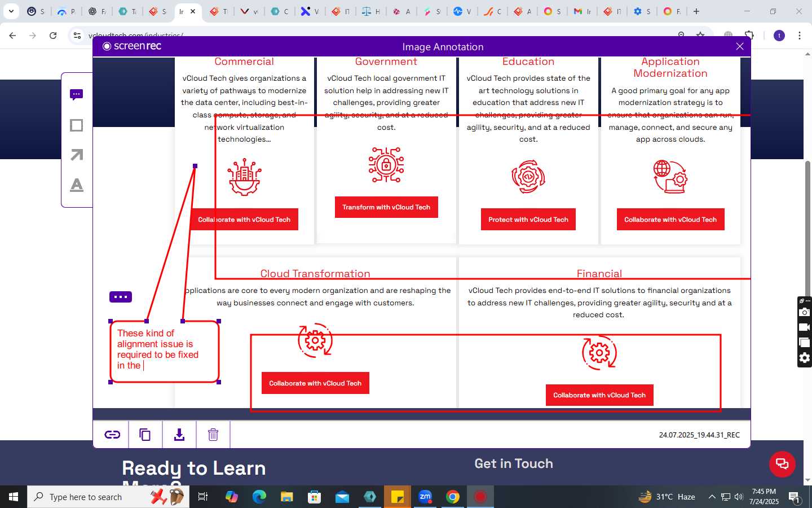Open the Chrome profile avatar
The height and width of the screenshot is (508, 812).
(x=779, y=35)
